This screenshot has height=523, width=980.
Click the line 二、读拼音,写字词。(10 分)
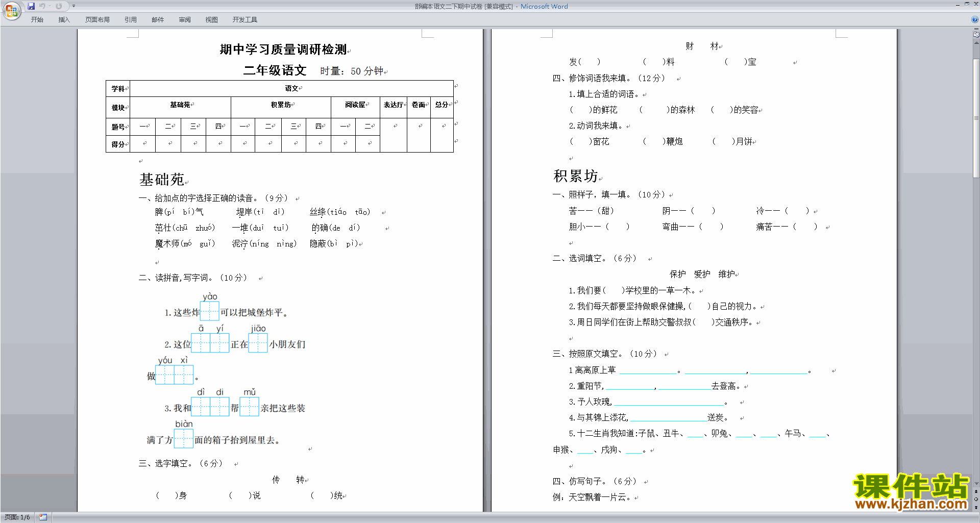(x=193, y=278)
